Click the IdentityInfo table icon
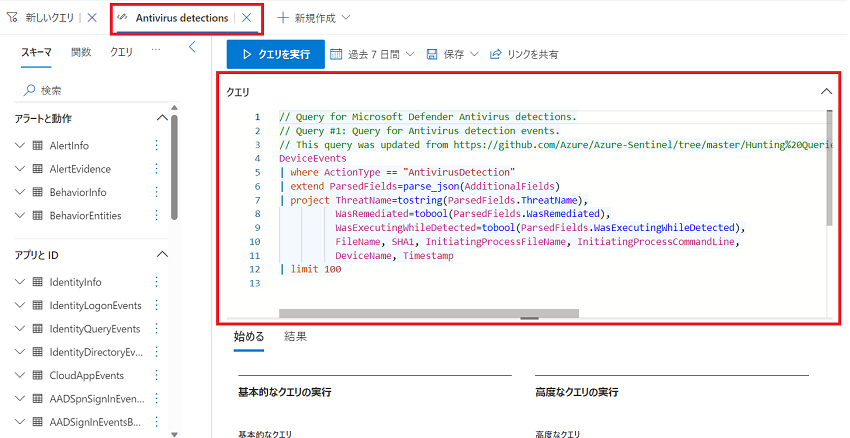 pos(37,282)
